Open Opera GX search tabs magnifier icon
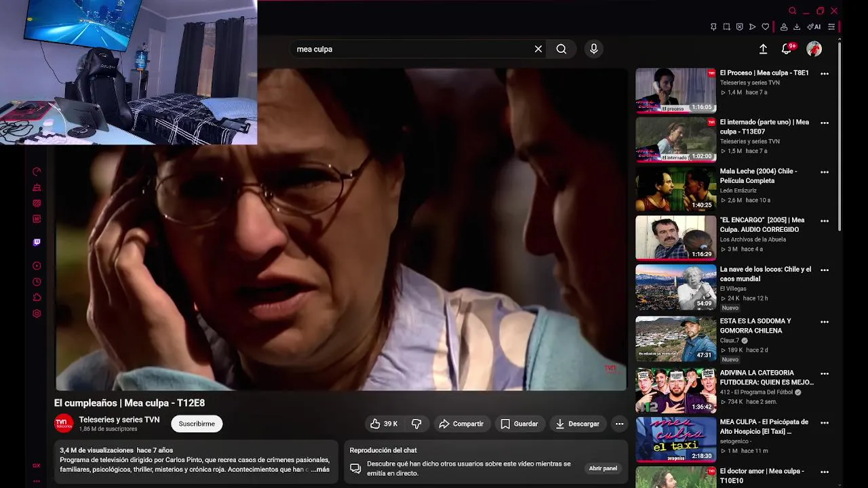Image resolution: width=868 pixels, height=488 pixels. coord(792,11)
